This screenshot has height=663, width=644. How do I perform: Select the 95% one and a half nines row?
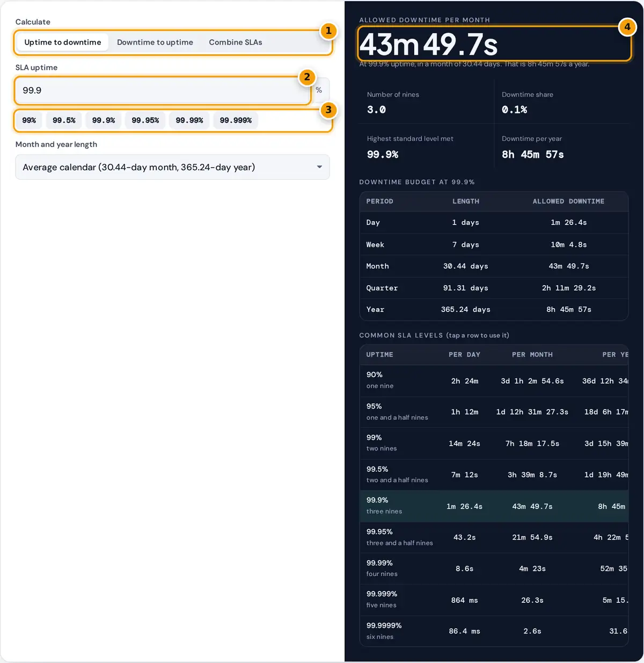pyautogui.click(x=494, y=412)
